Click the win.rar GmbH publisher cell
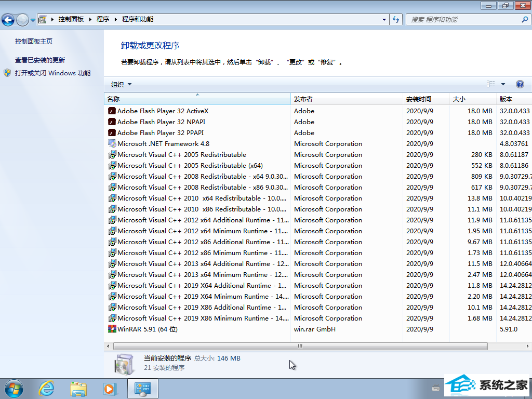The width and height of the screenshot is (532, 399). pyautogui.click(x=315, y=329)
